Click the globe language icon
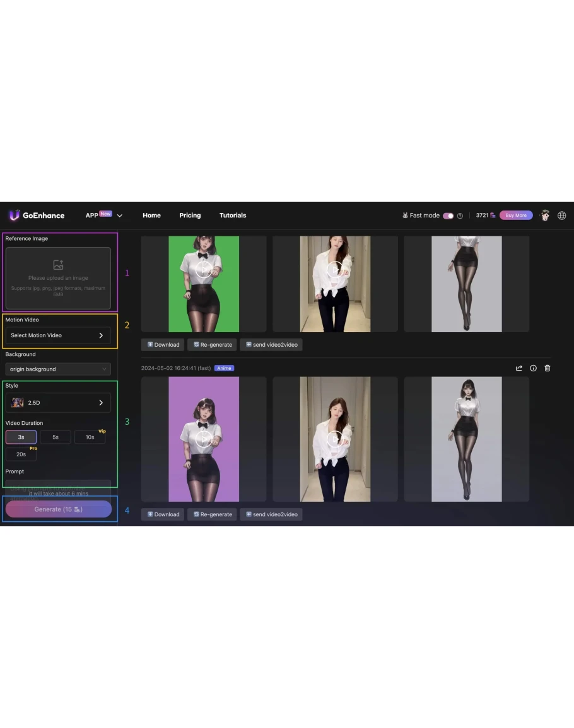The width and height of the screenshot is (574, 728). click(561, 216)
